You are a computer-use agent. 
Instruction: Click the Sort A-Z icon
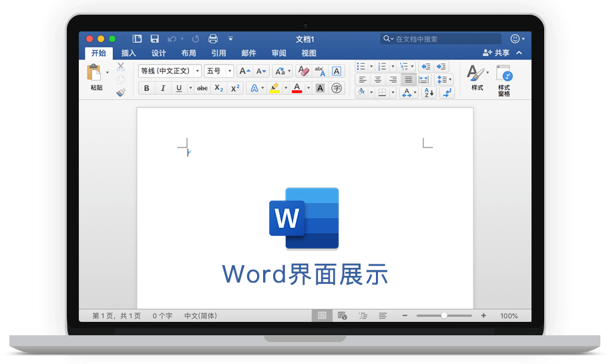[429, 92]
